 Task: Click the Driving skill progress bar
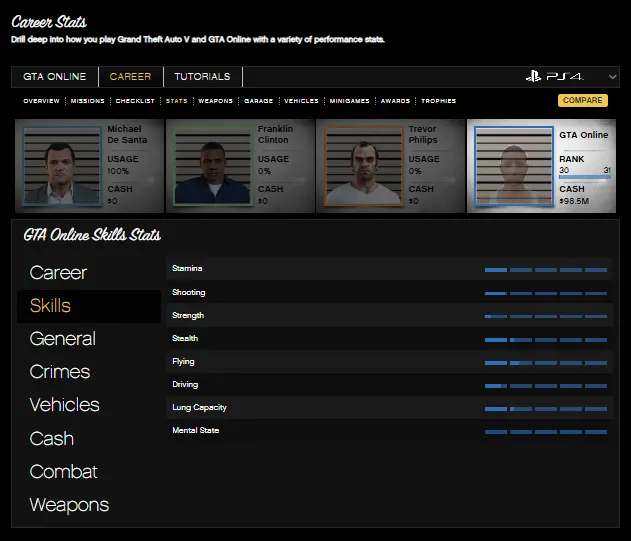[545, 385]
